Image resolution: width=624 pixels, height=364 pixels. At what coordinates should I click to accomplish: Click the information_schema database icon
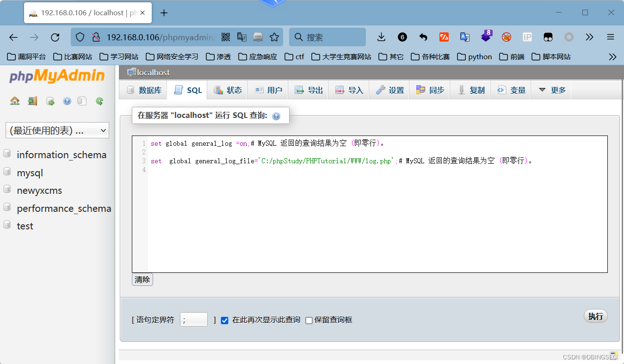click(7, 154)
